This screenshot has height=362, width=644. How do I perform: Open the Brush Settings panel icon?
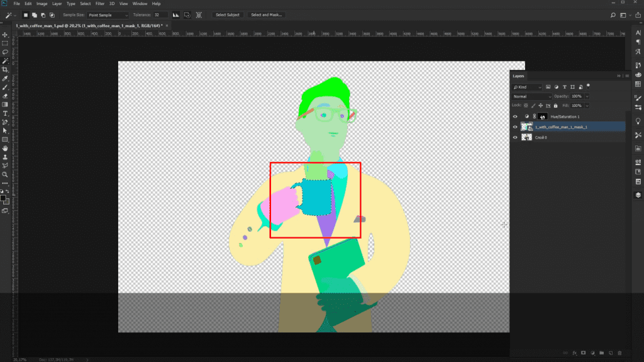click(638, 98)
